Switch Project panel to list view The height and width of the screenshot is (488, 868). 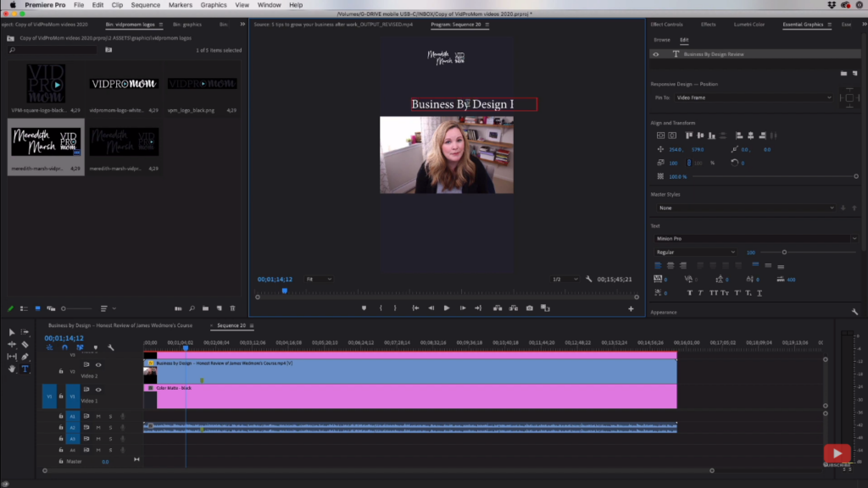pyautogui.click(x=24, y=308)
